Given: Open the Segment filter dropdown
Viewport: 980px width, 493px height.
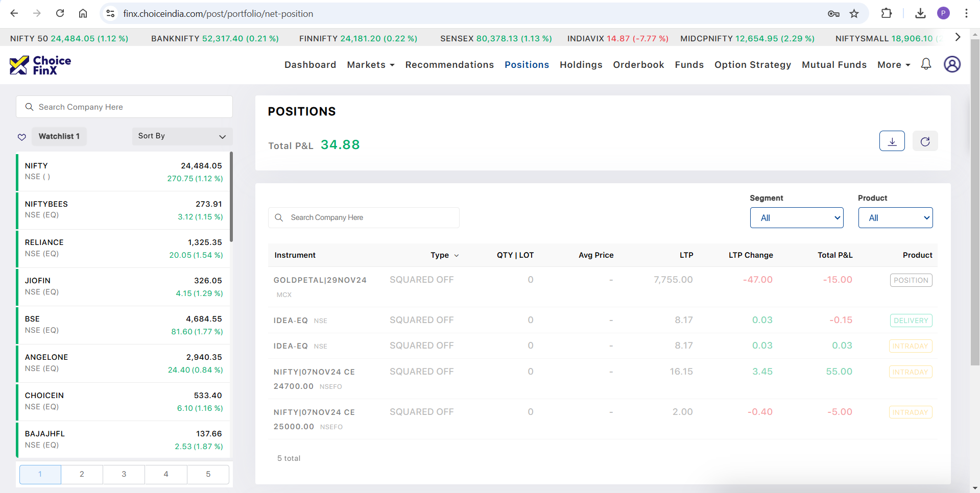Looking at the screenshot, I should tap(797, 218).
